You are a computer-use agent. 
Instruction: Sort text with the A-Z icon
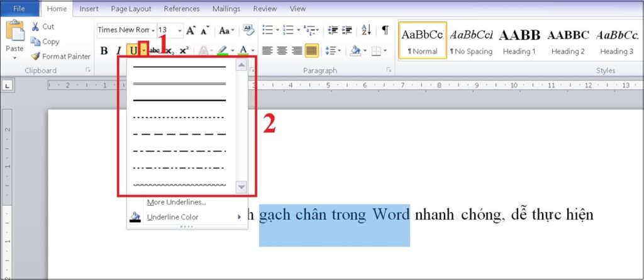(x=366, y=30)
